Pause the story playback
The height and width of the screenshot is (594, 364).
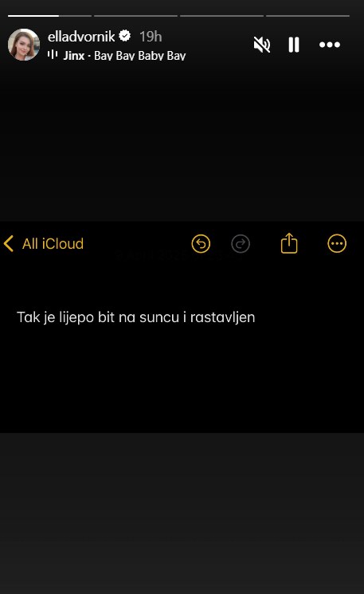click(x=294, y=45)
